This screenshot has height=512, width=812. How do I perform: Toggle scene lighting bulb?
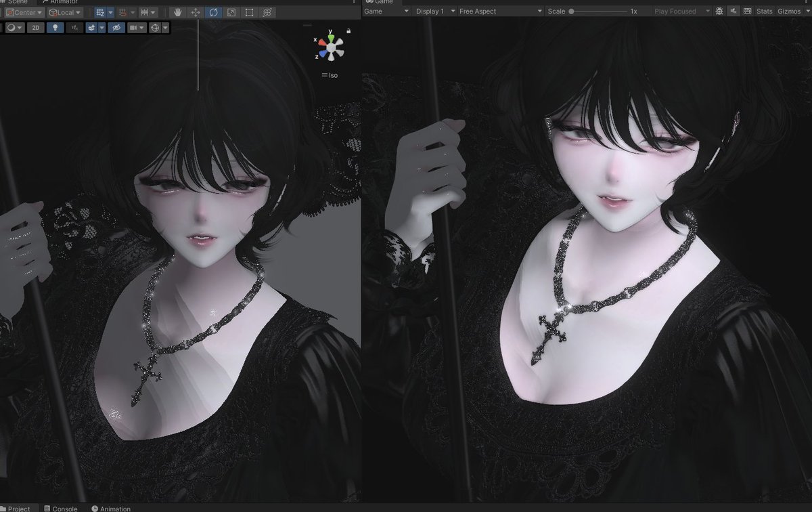55,28
